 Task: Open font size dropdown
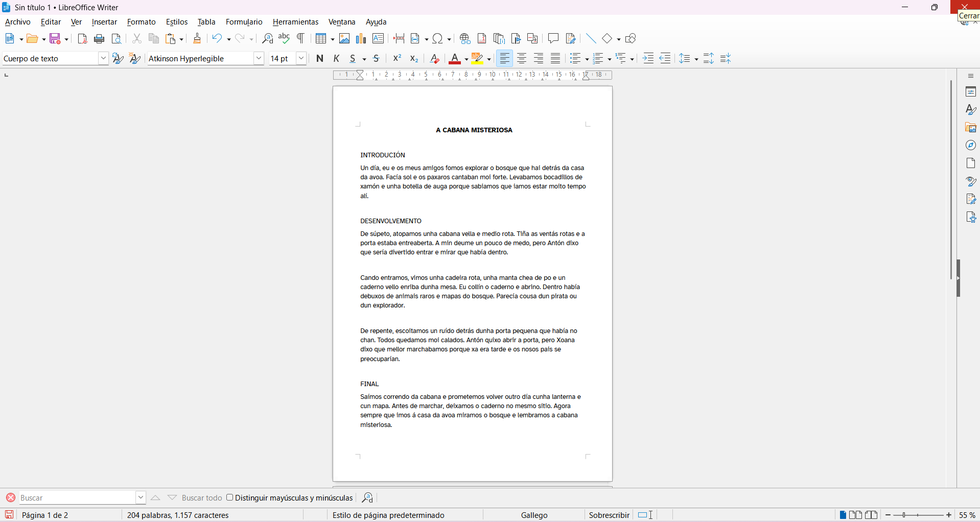[301, 59]
